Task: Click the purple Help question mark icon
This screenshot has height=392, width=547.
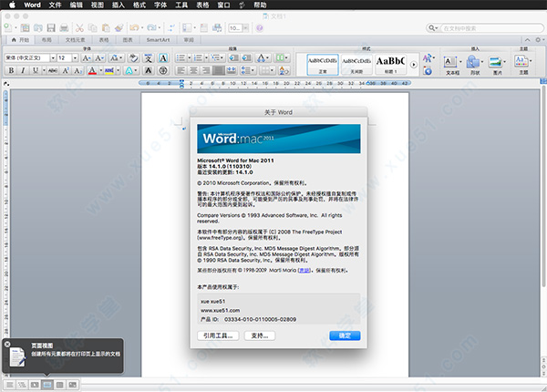Action: click(x=259, y=28)
